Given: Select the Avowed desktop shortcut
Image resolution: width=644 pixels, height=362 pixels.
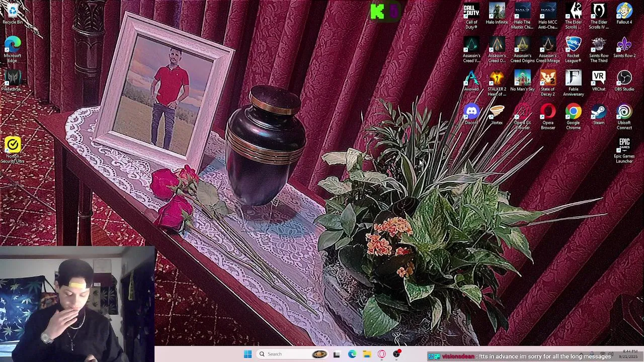Looking at the screenshot, I should tap(471, 81).
